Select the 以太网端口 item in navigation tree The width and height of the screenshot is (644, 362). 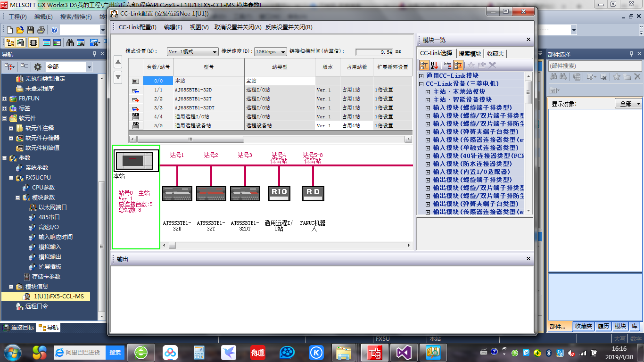coord(52,207)
